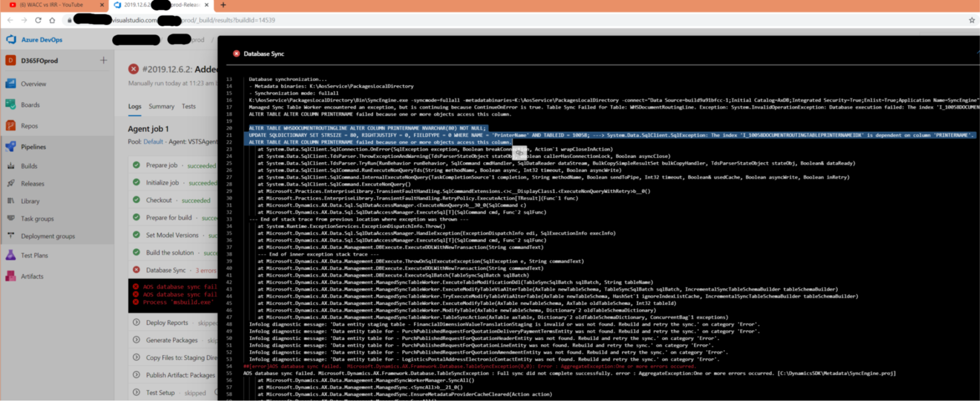Click the plus icon beside D365FOprod
This screenshot has height=401, width=980.
103,60
